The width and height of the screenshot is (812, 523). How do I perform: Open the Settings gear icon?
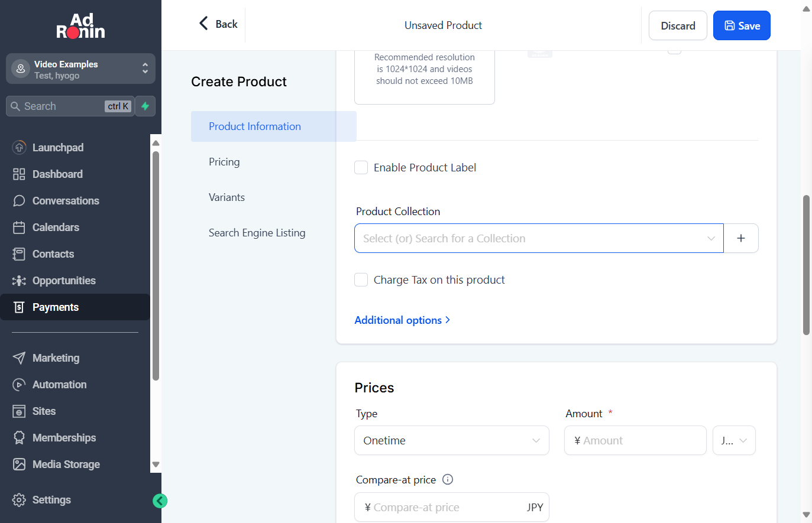[19, 499]
